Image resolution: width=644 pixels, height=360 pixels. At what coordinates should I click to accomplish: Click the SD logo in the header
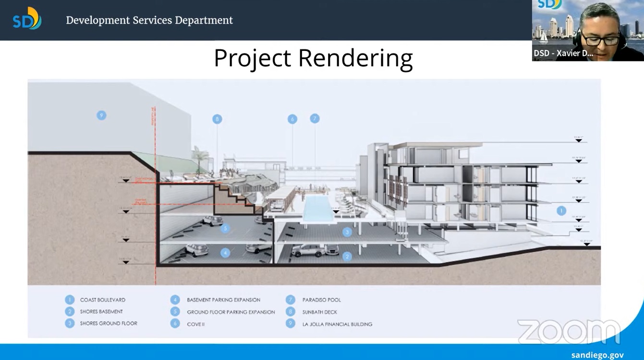click(x=27, y=19)
